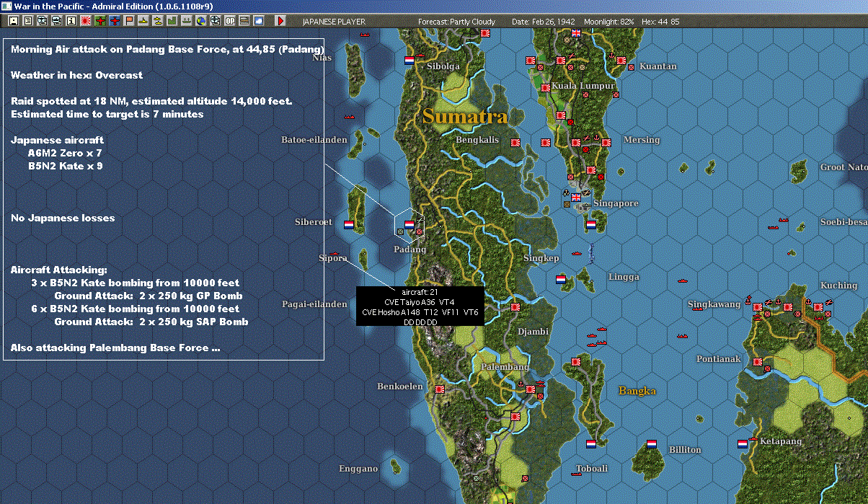
Task: Click the Japanese flag at Bengkalis
Action: coord(515,142)
